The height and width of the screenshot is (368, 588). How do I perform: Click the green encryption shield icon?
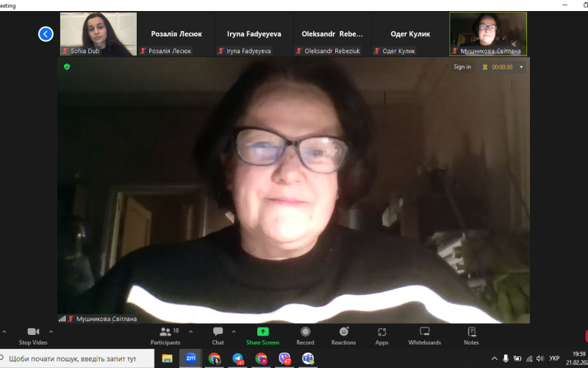click(67, 67)
